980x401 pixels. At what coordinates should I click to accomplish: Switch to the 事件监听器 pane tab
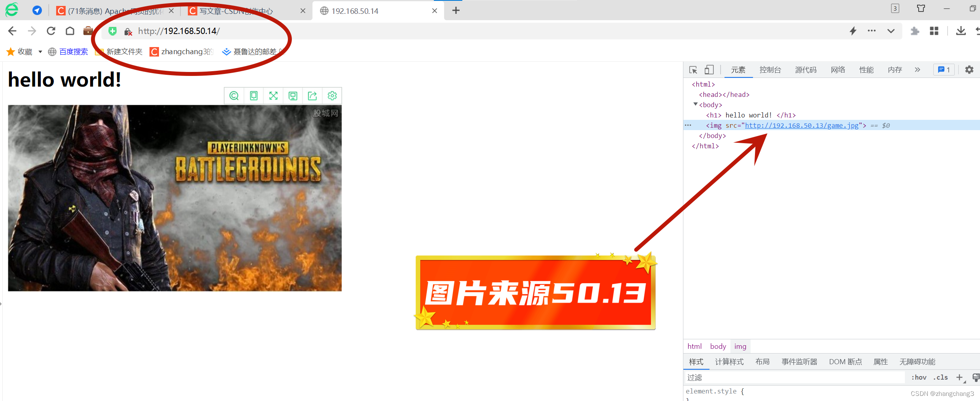pos(799,362)
